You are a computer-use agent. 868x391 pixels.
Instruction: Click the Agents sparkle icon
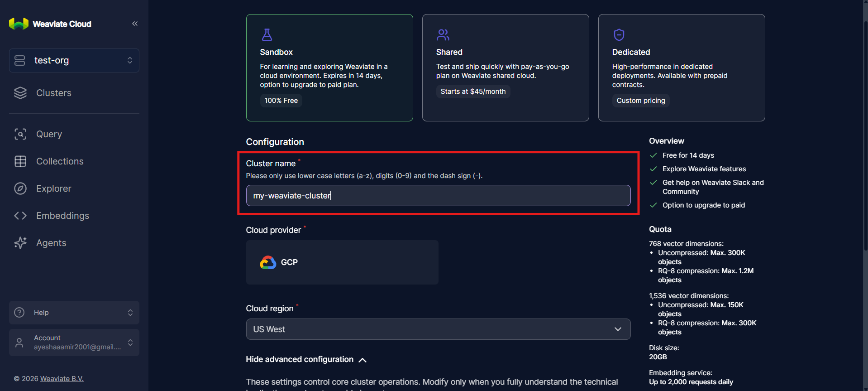point(20,243)
